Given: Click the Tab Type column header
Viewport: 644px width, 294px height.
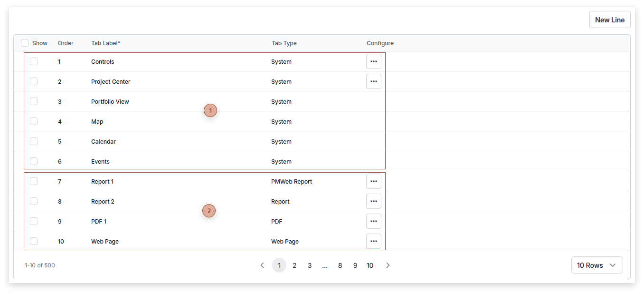Looking at the screenshot, I should [284, 43].
